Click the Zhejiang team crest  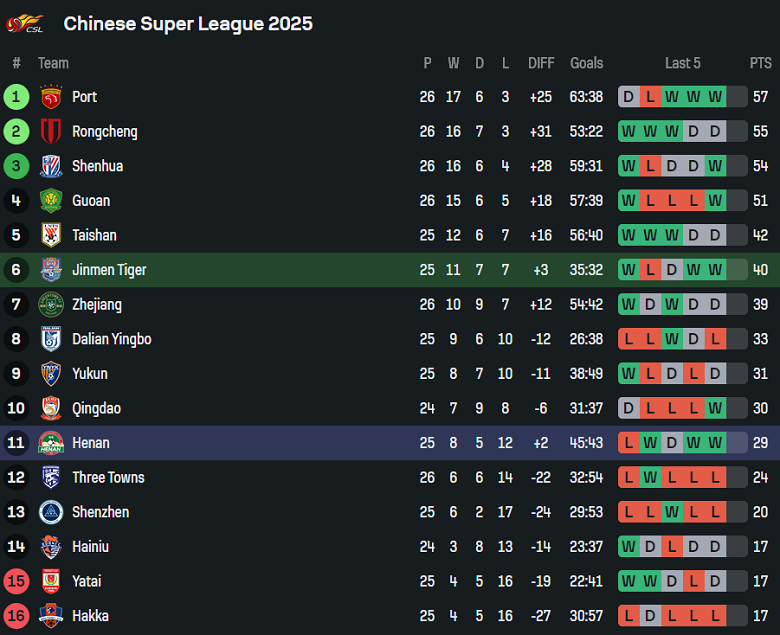(51, 305)
